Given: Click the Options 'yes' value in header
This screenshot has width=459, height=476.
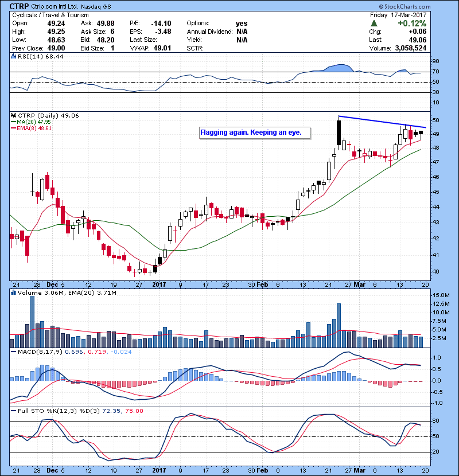Looking at the screenshot, I should pyautogui.click(x=242, y=24).
